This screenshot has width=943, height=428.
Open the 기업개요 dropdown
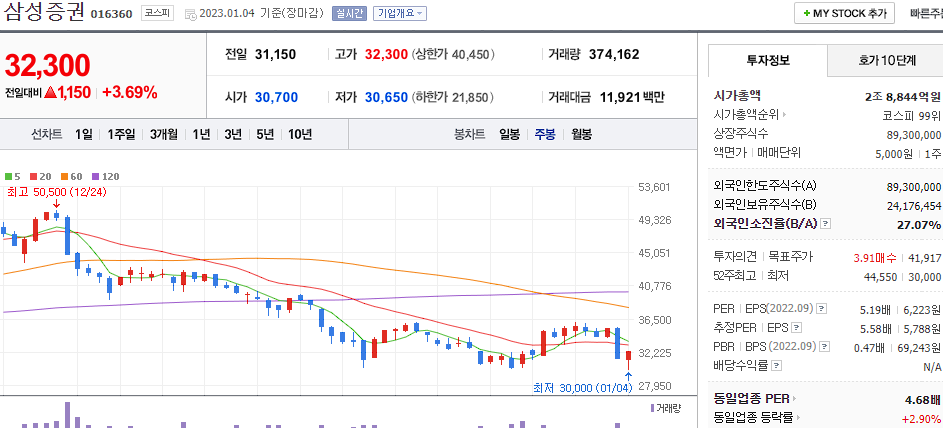coord(399,13)
